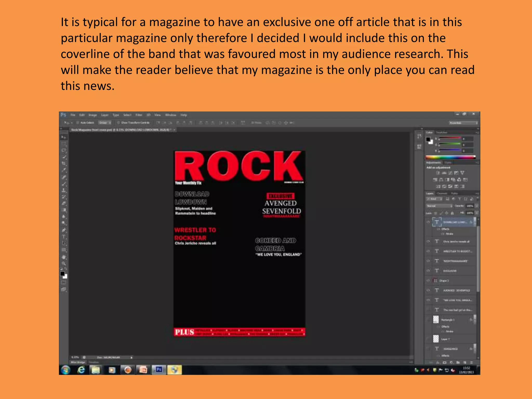Open Internet Explorer from the taskbar
The height and width of the screenshot is (399, 532).
tap(81, 370)
